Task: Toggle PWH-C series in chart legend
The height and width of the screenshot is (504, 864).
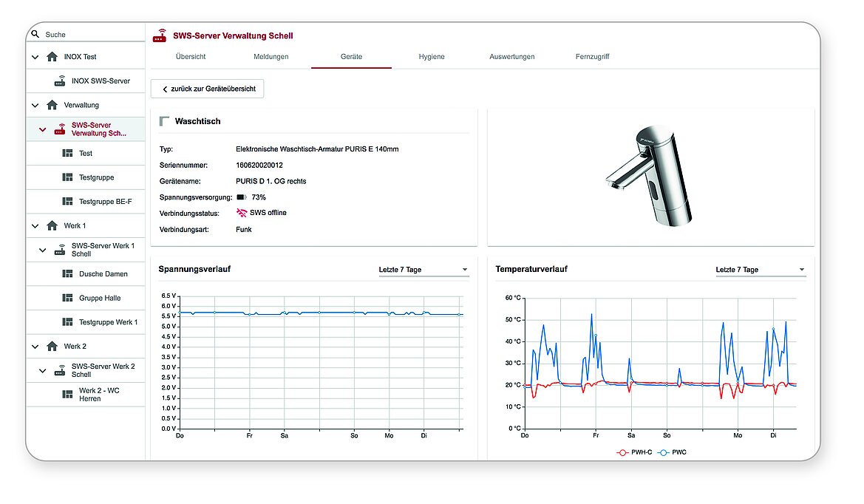Action: click(633, 452)
